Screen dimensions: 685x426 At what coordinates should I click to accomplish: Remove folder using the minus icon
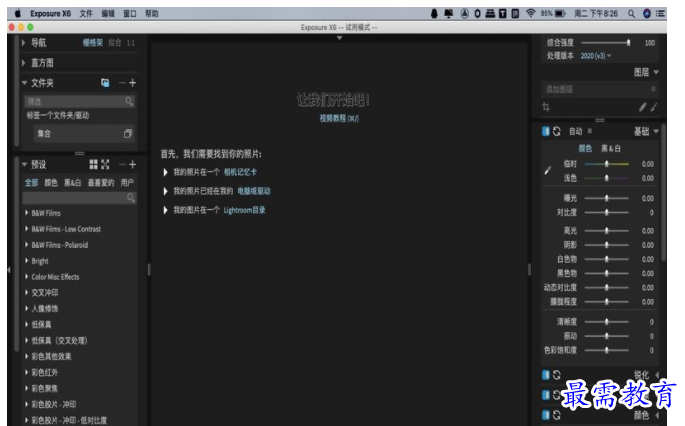pos(122,83)
